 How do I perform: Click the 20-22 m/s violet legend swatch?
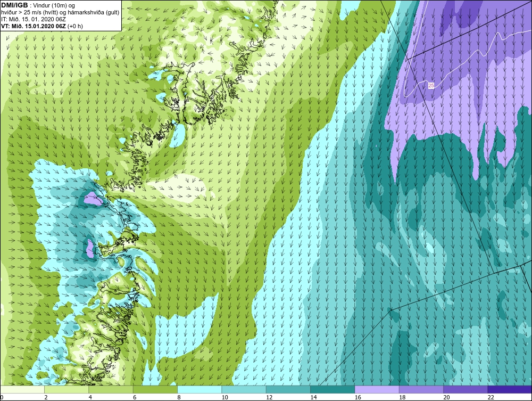(x=465, y=389)
